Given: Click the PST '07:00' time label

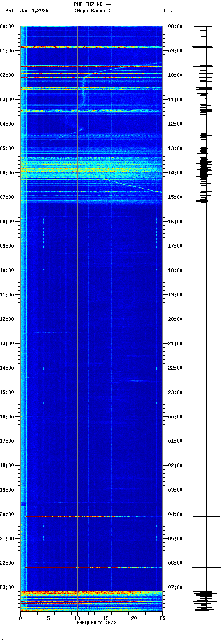Looking at the screenshot, I should (x=7, y=197).
